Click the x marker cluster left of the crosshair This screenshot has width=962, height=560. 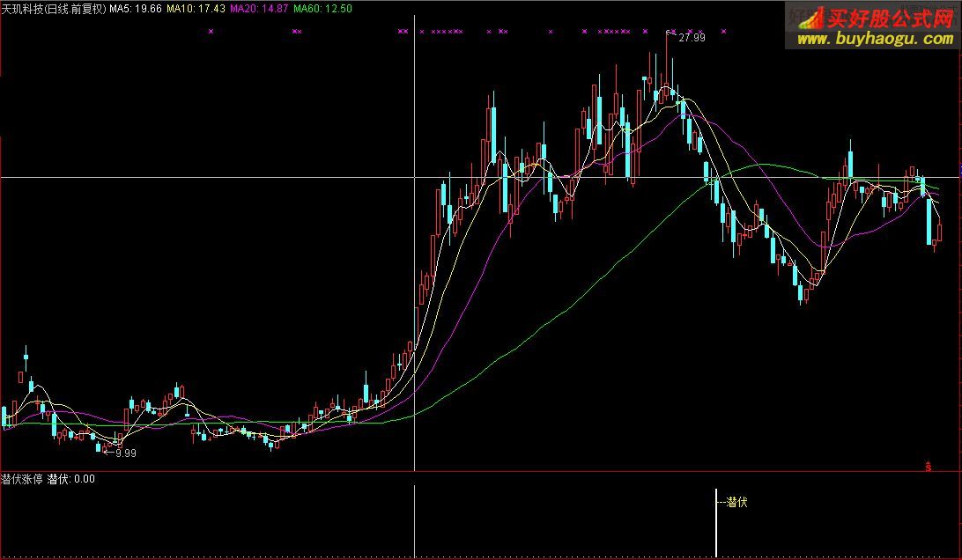point(403,32)
